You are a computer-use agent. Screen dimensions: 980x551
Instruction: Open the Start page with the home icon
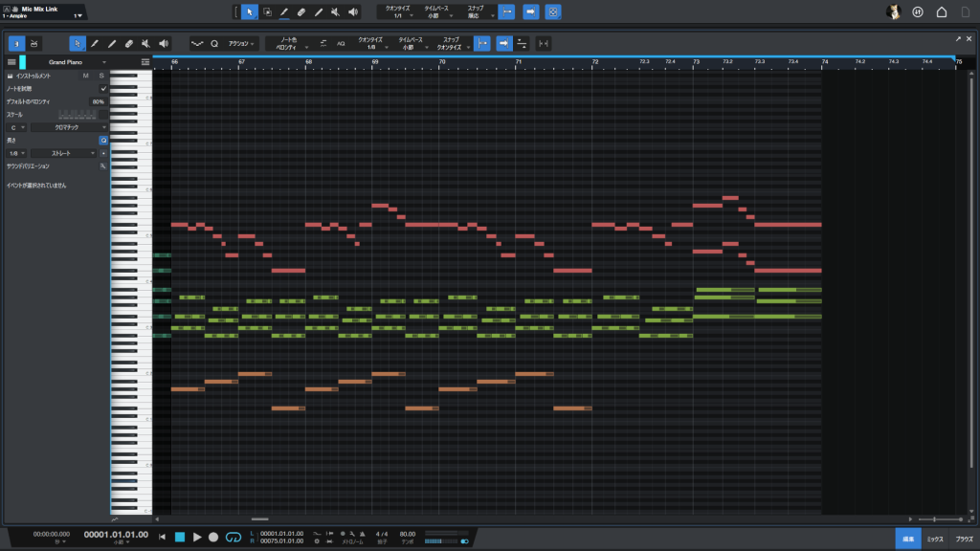coord(941,12)
